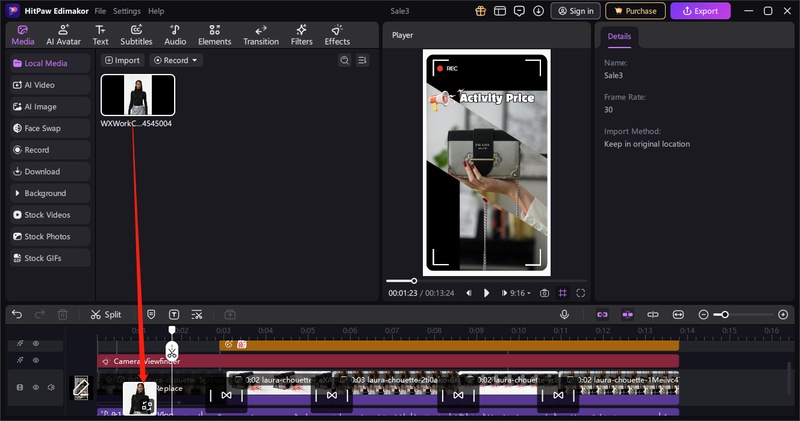The image size is (800, 421).
Task: Seek using the player progress slider
Action: pyautogui.click(x=486, y=281)
